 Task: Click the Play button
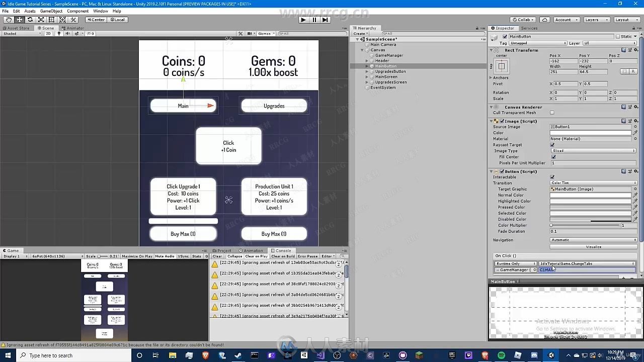(303, 20)
